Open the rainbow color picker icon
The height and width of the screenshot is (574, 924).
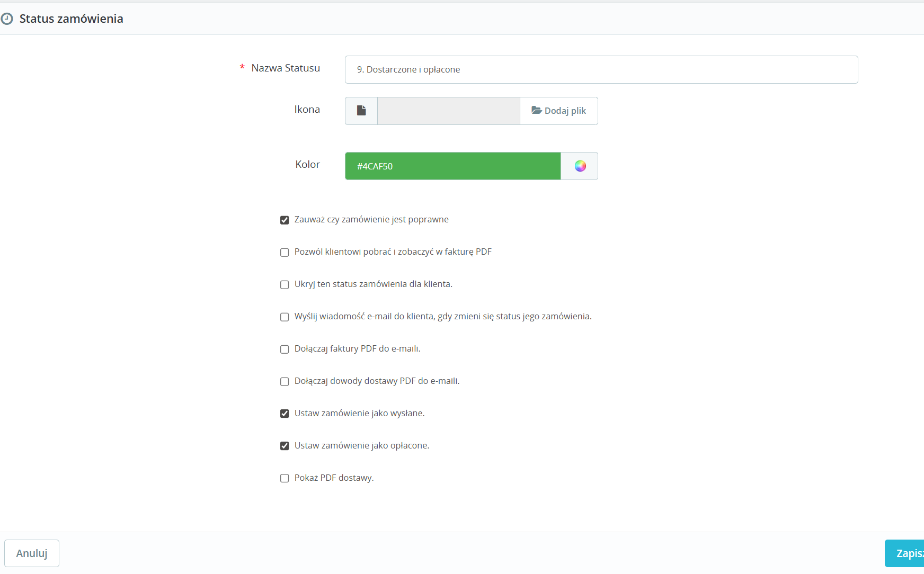click(x=580, y=166)
